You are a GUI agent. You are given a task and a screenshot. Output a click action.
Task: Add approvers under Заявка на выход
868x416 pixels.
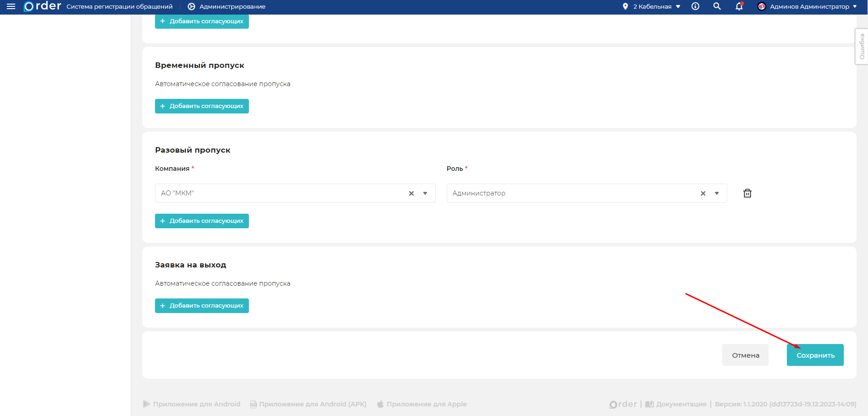(202, 306)
